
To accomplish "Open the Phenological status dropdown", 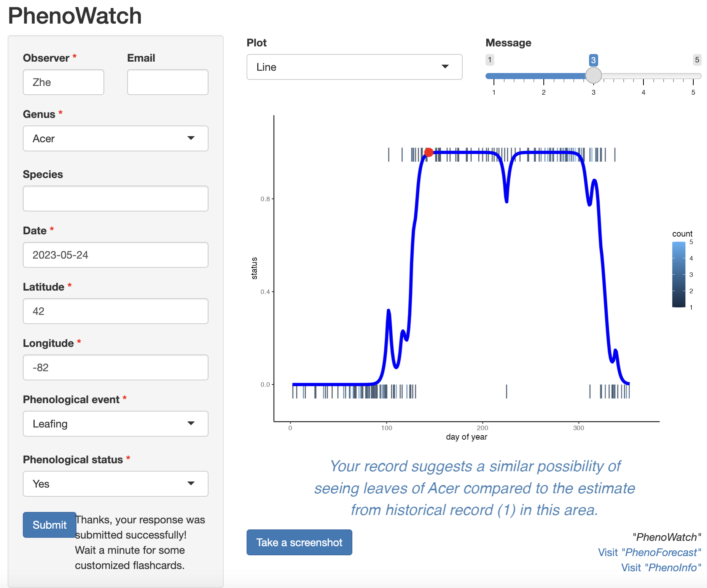I will [x=116, y=484].
